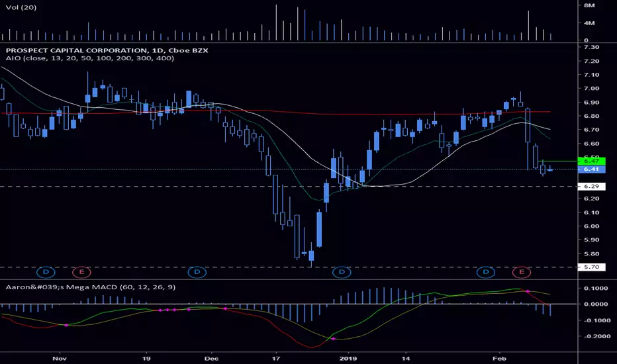The image size is (617, 364).
Task: Click the 0.1000 MACD axis label
Action: click(x=595, y=288)
